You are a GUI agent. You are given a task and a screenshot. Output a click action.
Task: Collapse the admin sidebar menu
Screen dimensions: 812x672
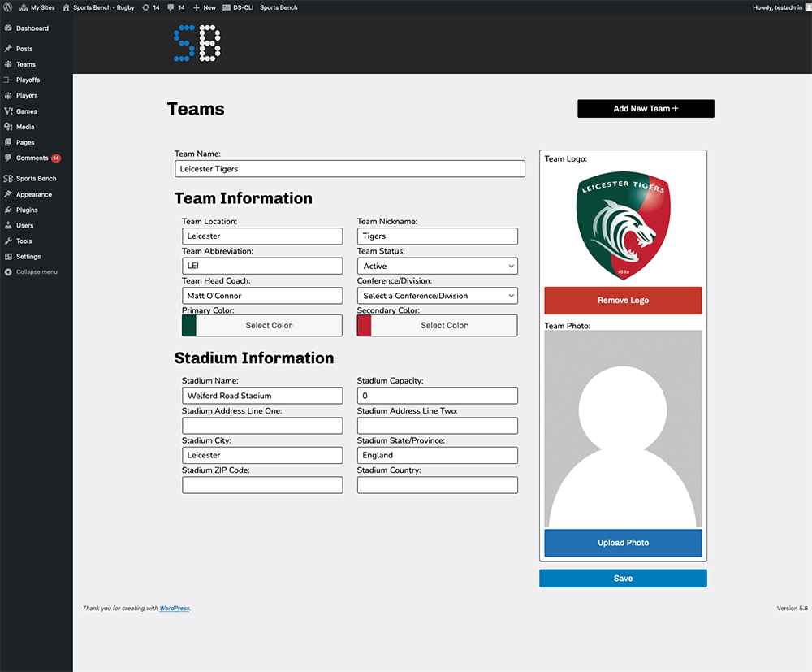tap(31, 271)
